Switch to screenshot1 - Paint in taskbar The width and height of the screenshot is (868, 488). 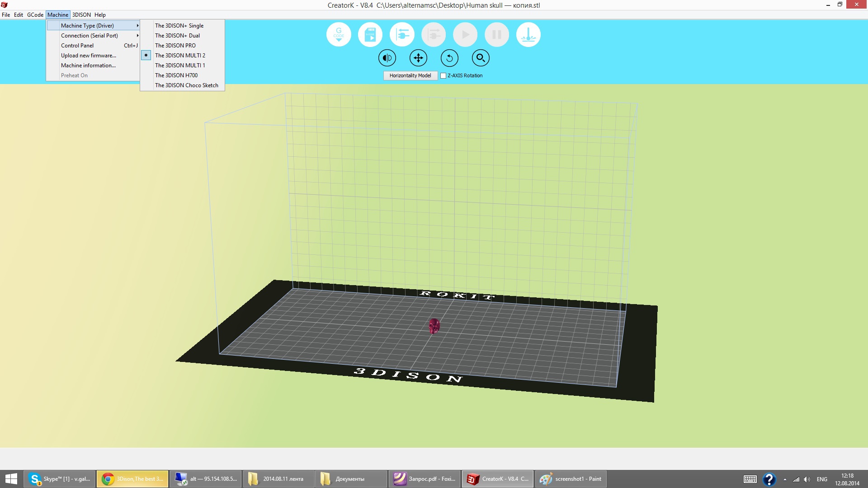(571, 479)
